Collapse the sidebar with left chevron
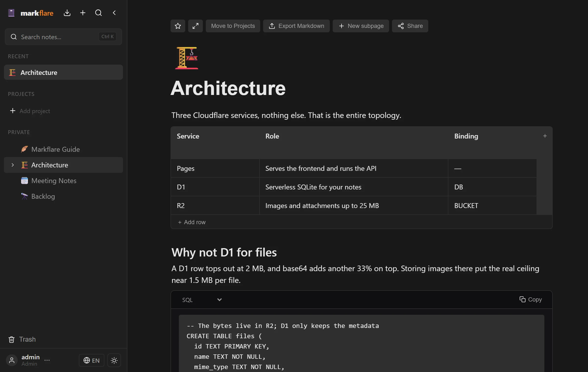The image size is (588, 372). click(114, 13)
